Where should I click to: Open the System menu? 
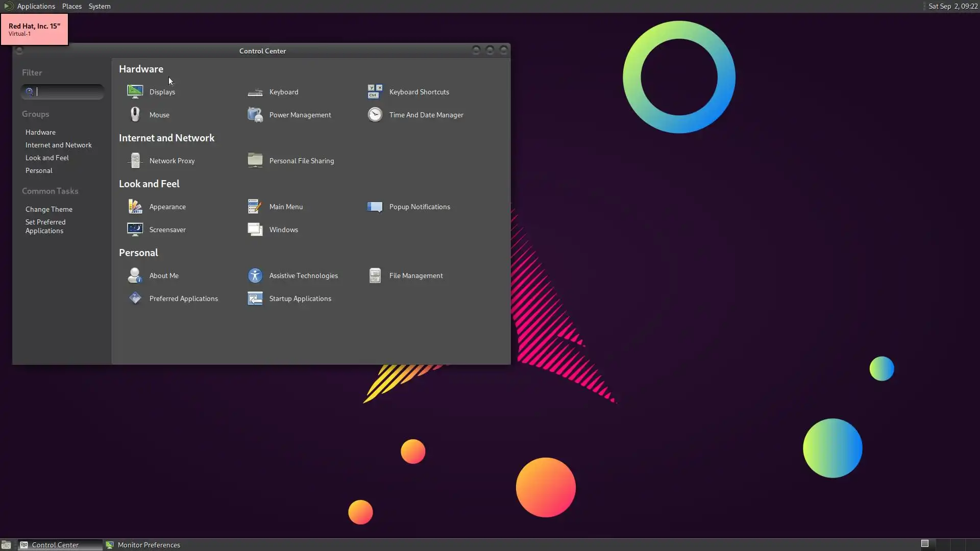pyautogui.click(x=99, y=6)
